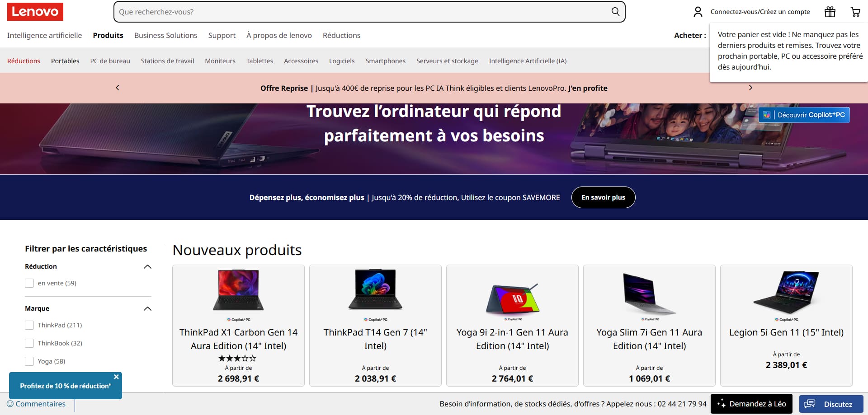The image size is (868, 415).
Task: Tick the 'en vente (59)' checkbox
Action: (29, 283)
